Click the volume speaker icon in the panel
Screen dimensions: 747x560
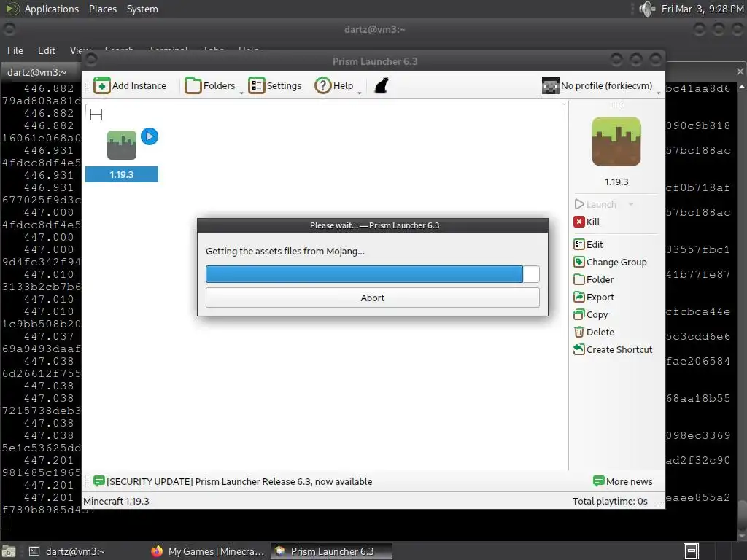(x=647, y=9)
